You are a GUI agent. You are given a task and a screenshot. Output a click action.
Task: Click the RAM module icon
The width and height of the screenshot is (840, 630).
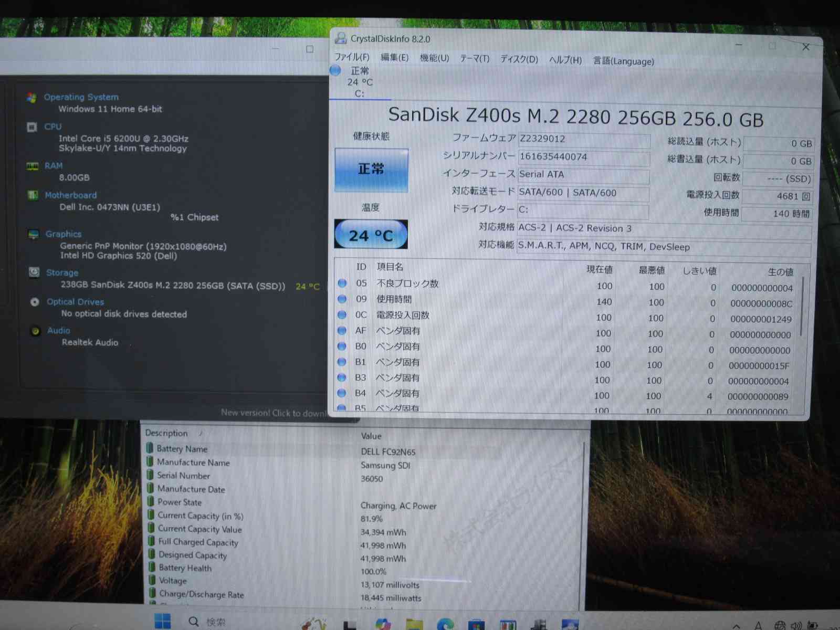[33, 166]
